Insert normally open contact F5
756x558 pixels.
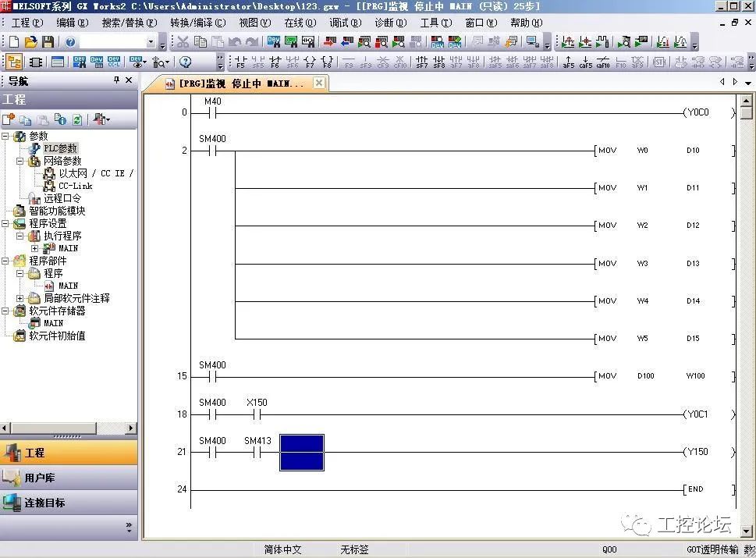click(240, 62)
